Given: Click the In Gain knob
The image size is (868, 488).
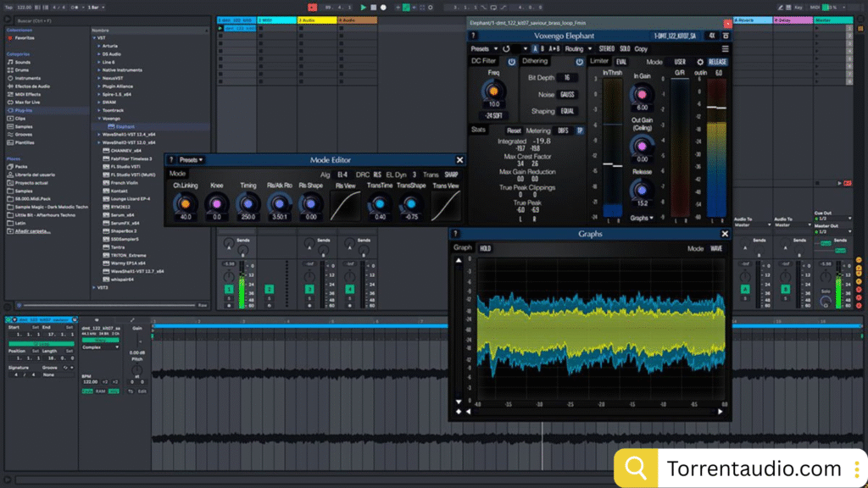Looking at the screenshot, I should [643, 96].
